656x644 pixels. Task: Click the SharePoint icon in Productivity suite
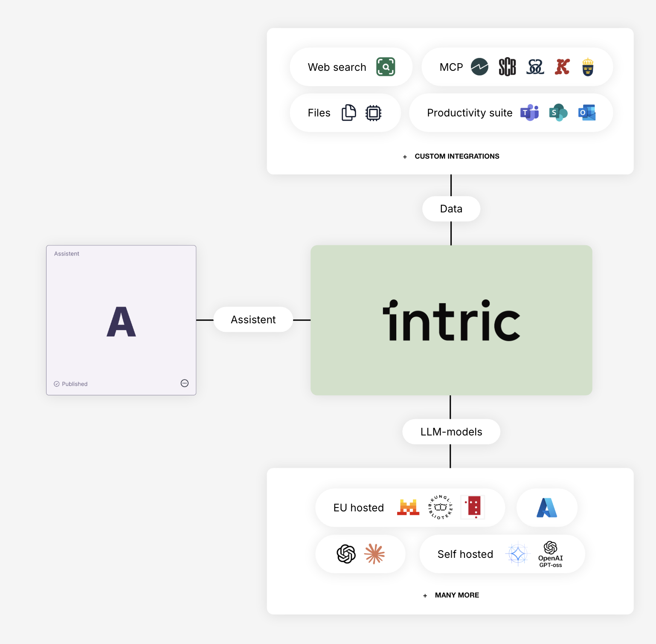coord(558,113)
